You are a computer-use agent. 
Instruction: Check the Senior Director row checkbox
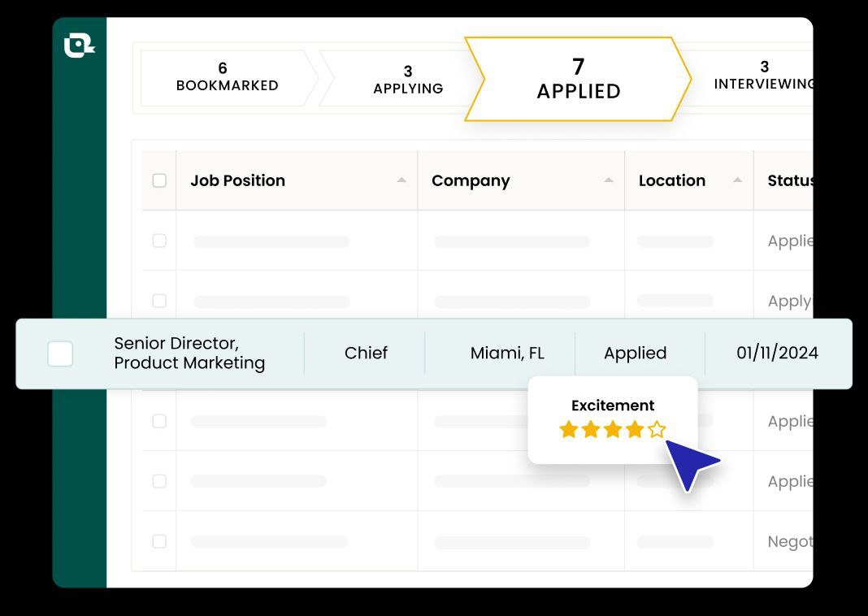tap(60, 354)
